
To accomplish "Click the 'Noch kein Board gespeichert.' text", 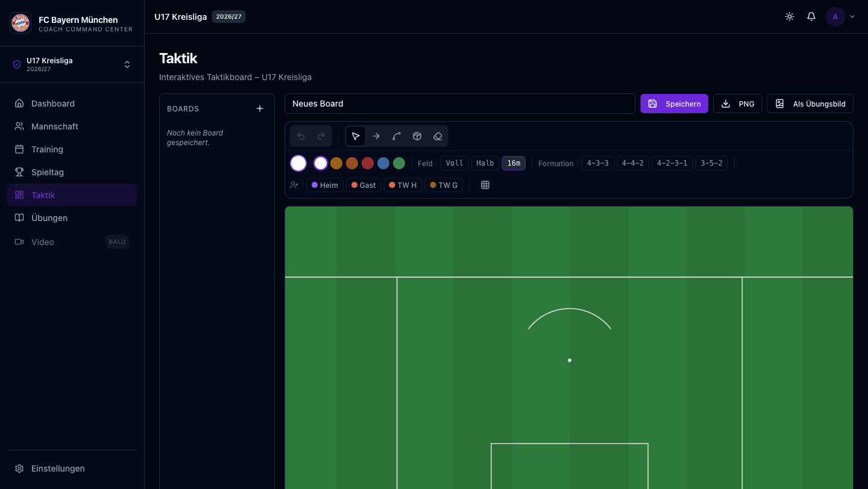I will (x=195, y=138).
